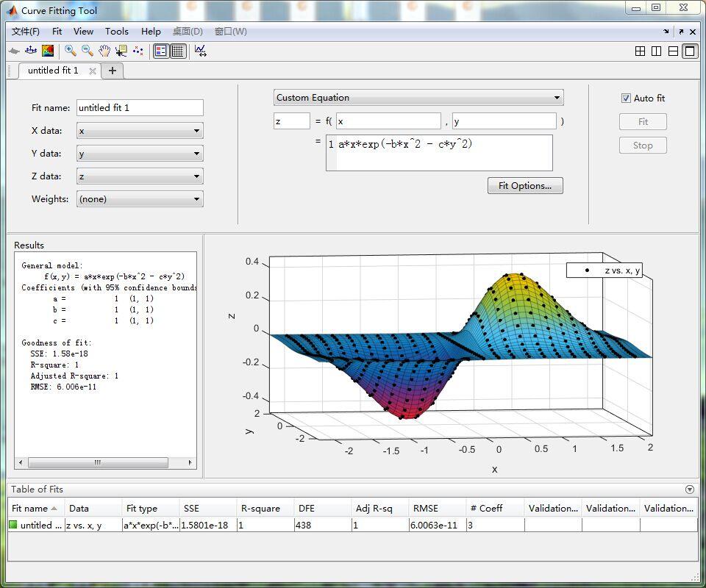Enable the Auto fit checkbox
This screenshot has width=706, height=588.
click(x=625, y=98)
